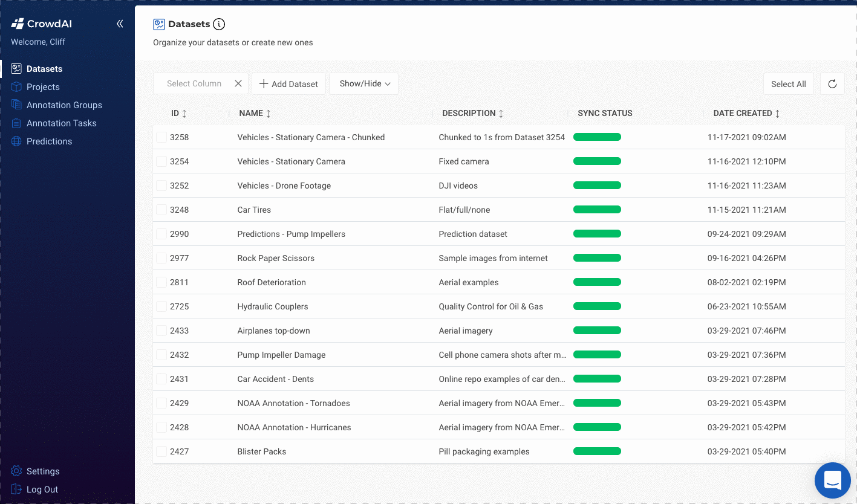
Task: Click the sync status bar for Car Tires
Action: tap(597, 210)
